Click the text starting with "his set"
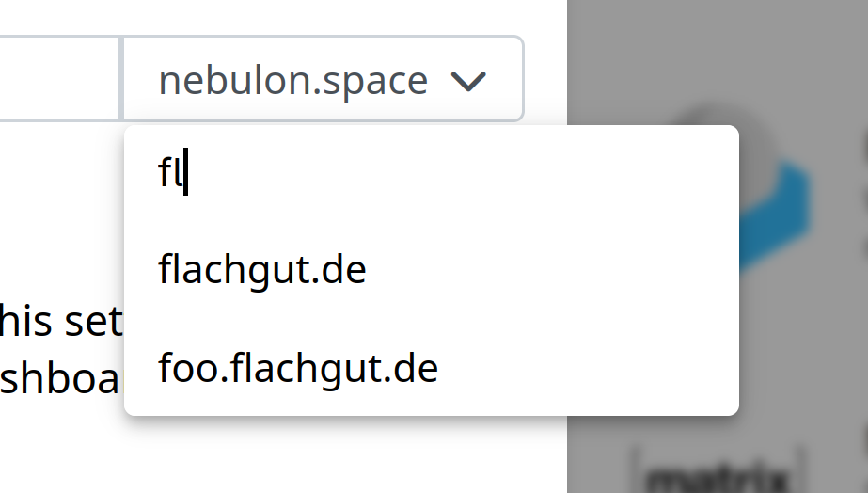 point(61,321)
